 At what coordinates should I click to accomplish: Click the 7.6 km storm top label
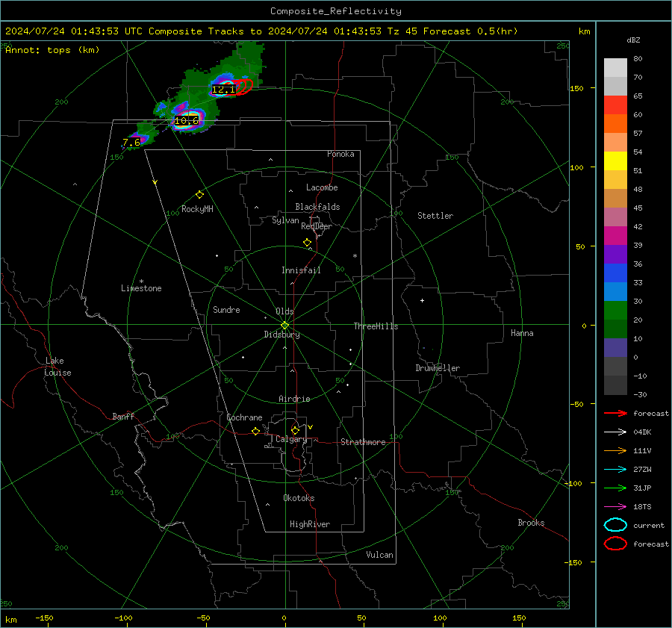tap(131, 143)
